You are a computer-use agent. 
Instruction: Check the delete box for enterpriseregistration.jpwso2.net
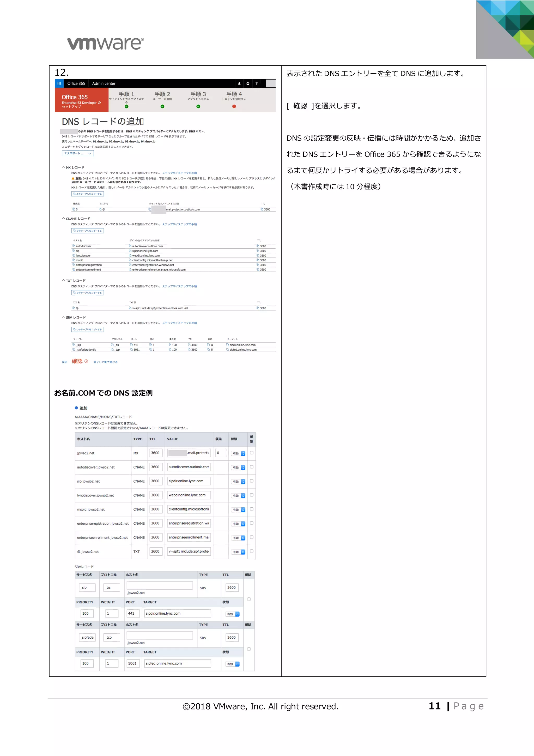tap(252, 523)
